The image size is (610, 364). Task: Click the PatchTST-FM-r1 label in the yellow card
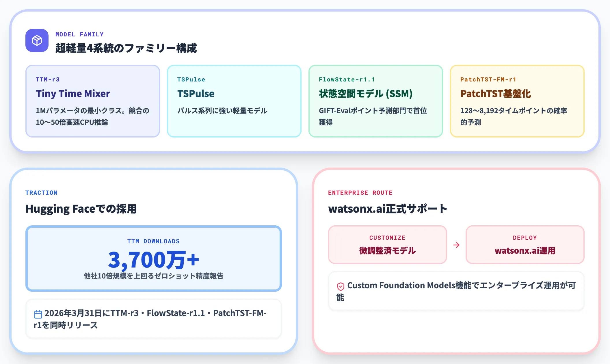pos(488,79)
